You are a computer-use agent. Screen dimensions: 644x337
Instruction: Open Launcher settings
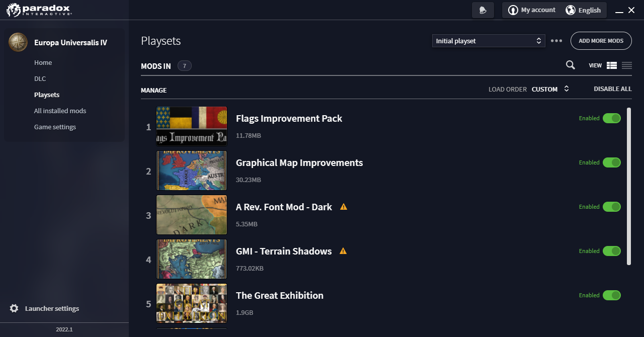tap(52, 308)
